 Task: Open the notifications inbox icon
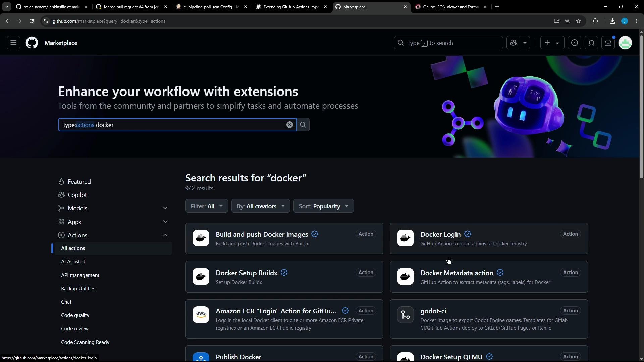coord(608,43)
